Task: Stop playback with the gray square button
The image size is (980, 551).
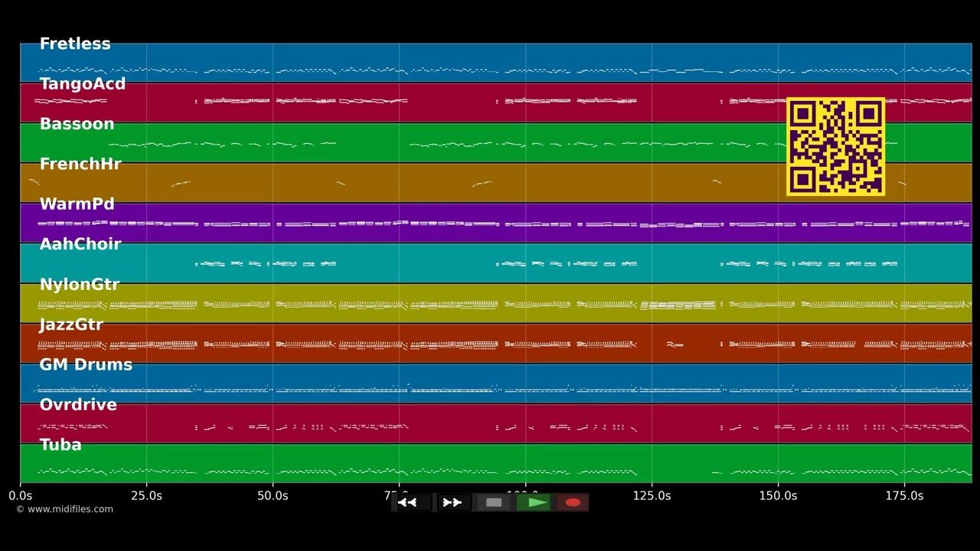Action: click(x=494, y=503)
